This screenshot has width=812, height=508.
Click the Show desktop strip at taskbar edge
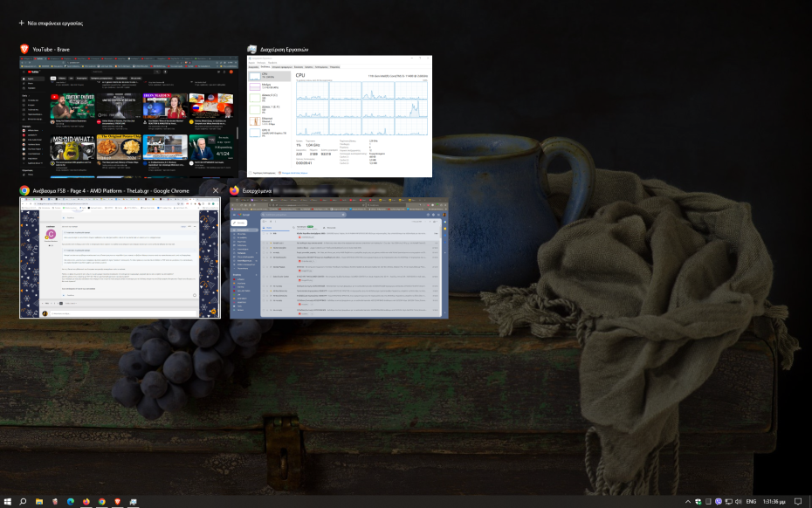coord(810,501)
